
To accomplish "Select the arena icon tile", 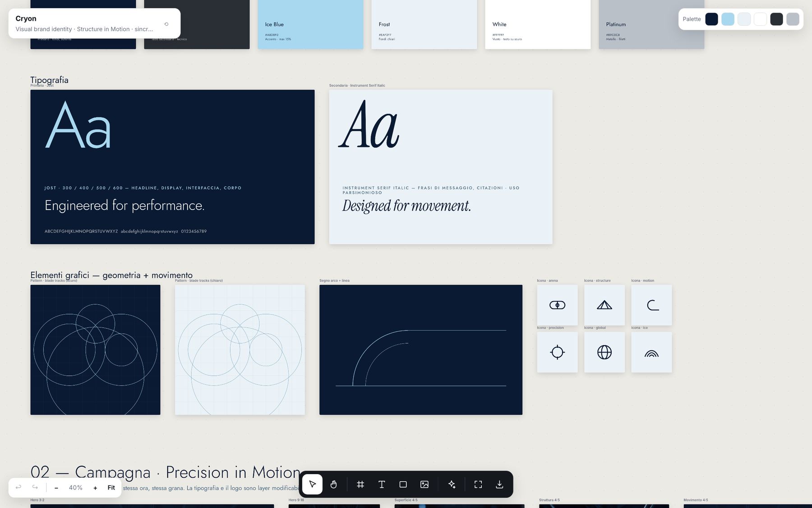I will 557,305.
